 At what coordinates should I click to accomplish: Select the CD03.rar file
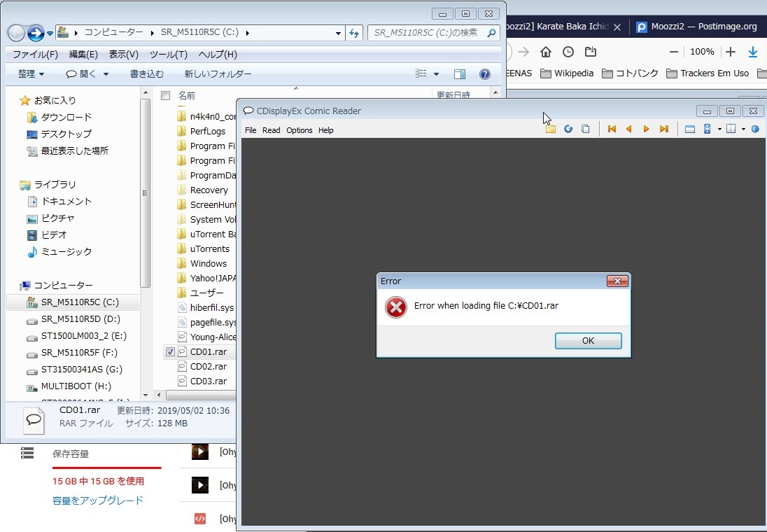click(209, 381)
